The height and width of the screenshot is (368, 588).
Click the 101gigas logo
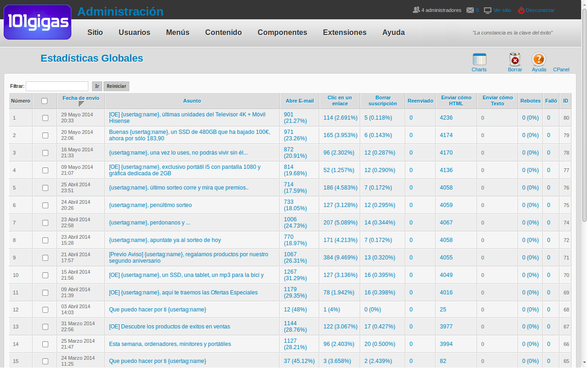point(37,22)
